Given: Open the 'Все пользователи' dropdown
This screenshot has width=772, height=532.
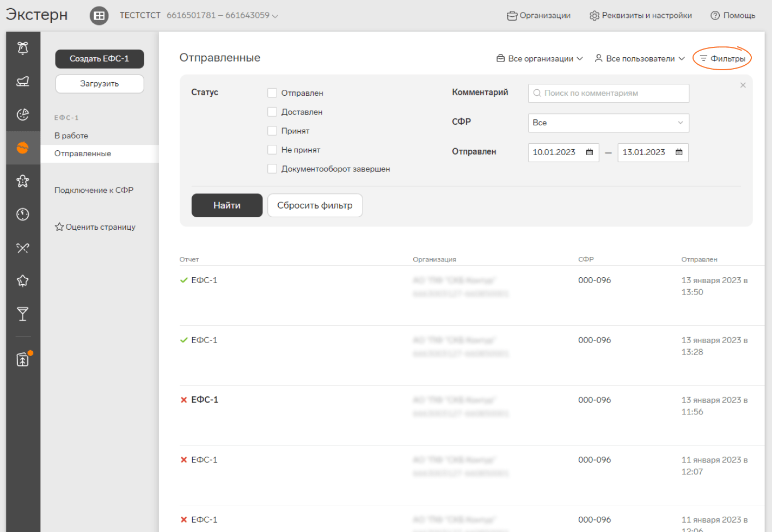Looking at the screenshot, I should click(x=640, y=59).
